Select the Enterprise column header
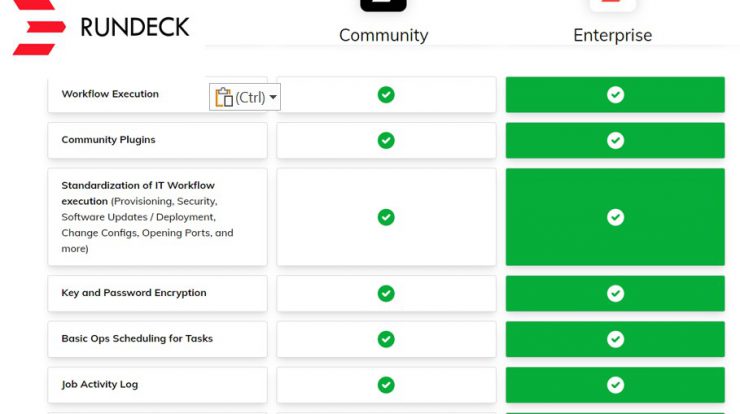Image resolution: width=740 pixels, height=414 pixels. (613, 35)
